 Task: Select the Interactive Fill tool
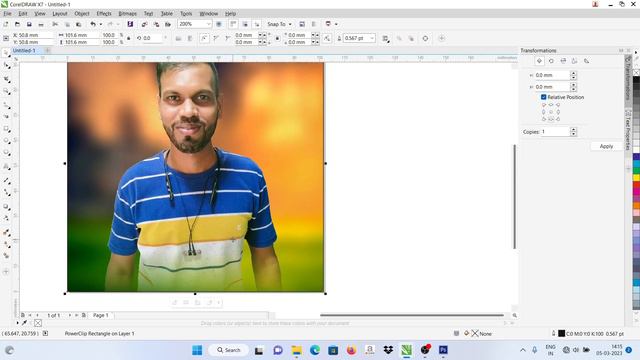tap(6, 244)
